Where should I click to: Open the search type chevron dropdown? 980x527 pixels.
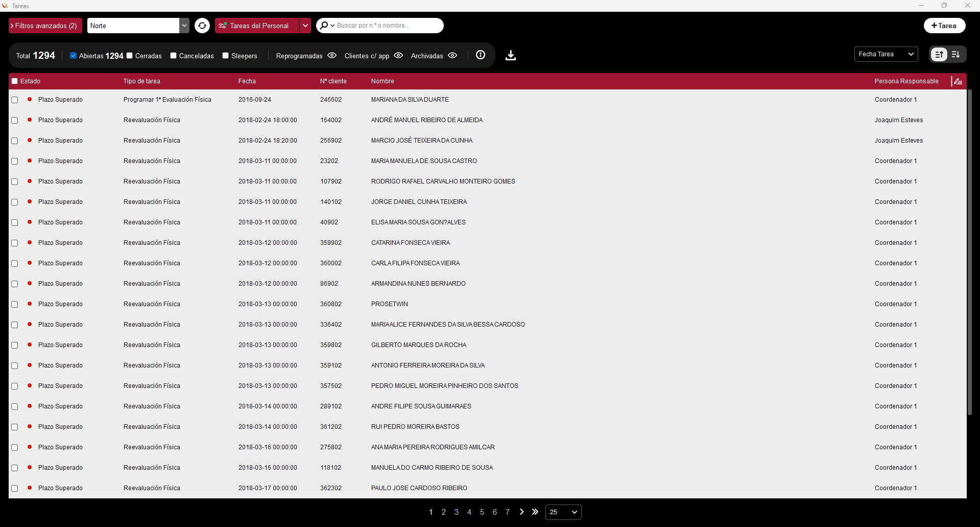tap(332, 26)
